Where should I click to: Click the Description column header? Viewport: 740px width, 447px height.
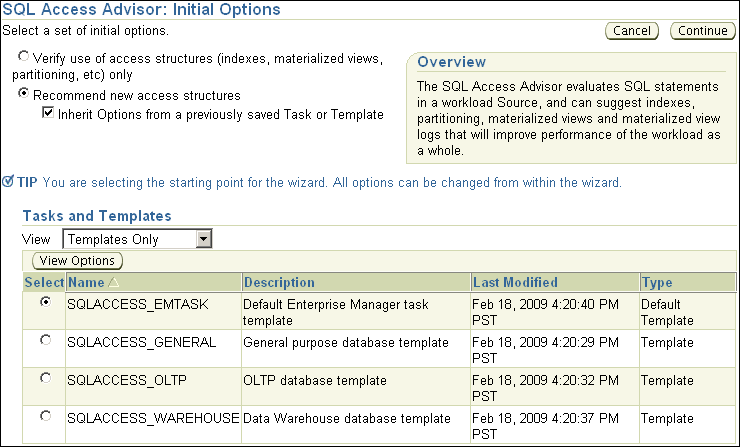coord(279,283)
